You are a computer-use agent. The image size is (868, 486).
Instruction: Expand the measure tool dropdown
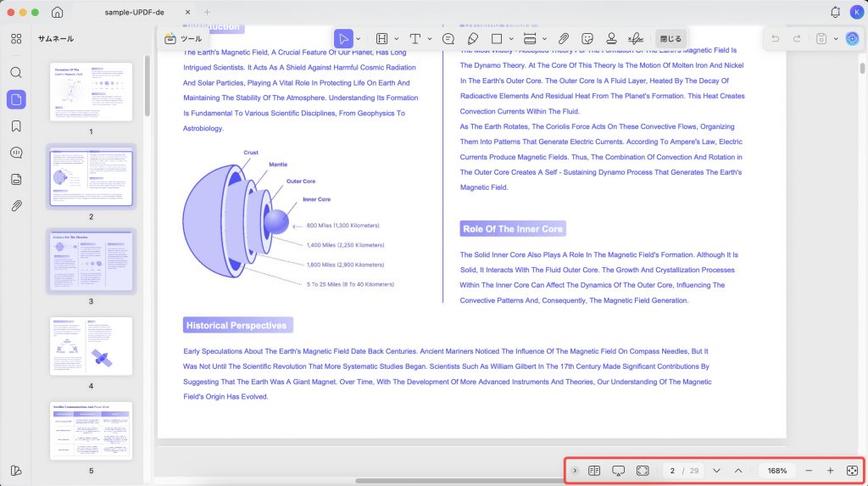coord(545,39)
